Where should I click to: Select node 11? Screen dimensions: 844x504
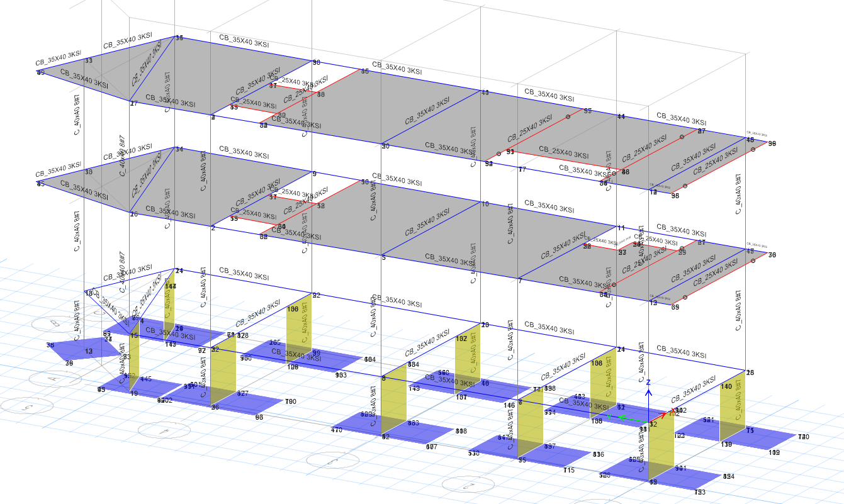(621, 228)
